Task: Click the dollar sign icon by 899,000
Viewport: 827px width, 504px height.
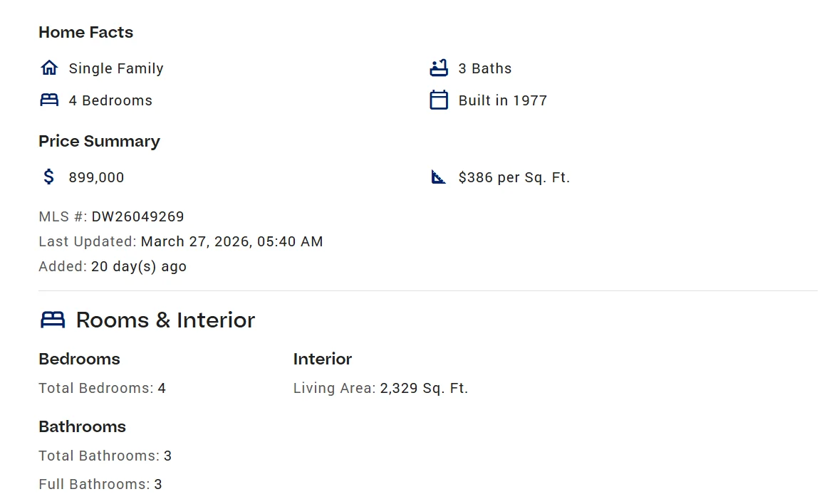Action: click(x=48, y=177)
